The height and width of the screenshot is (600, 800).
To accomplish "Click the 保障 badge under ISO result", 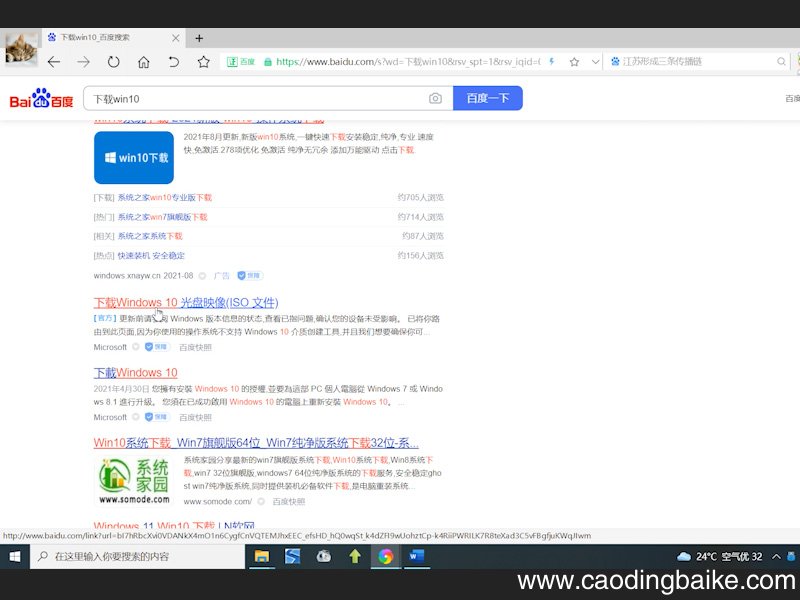I will click(157, 347).
